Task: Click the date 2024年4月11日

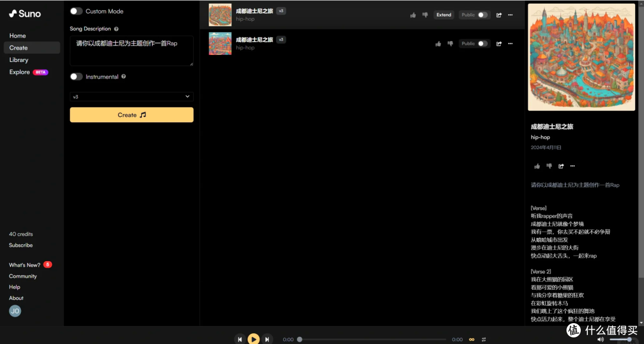Action: click(x=546, y=147)
